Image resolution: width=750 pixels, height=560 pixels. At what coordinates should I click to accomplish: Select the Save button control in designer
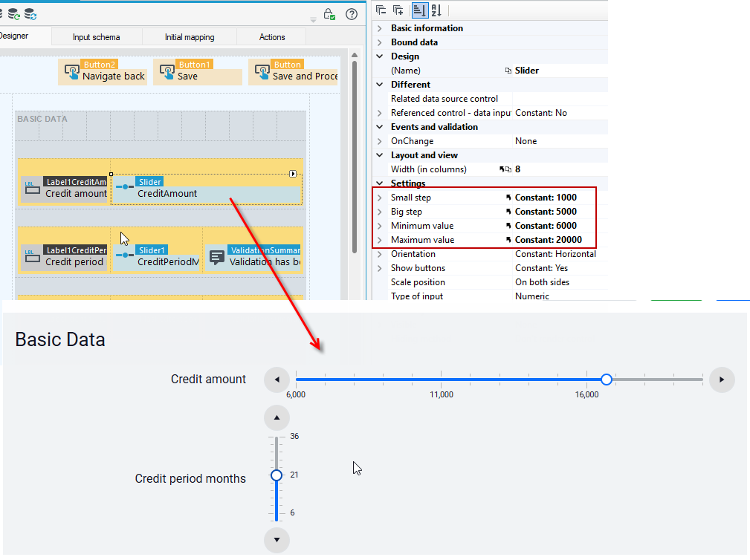(198, 72)
